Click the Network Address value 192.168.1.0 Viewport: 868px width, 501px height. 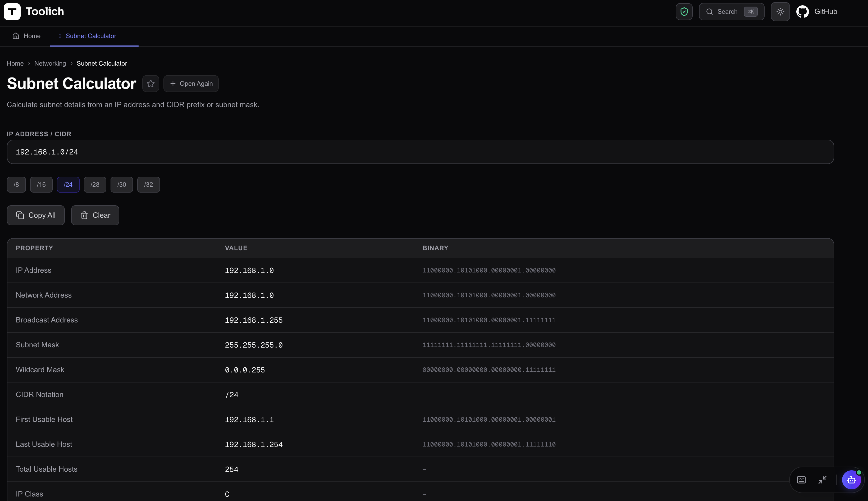point(249,295)
